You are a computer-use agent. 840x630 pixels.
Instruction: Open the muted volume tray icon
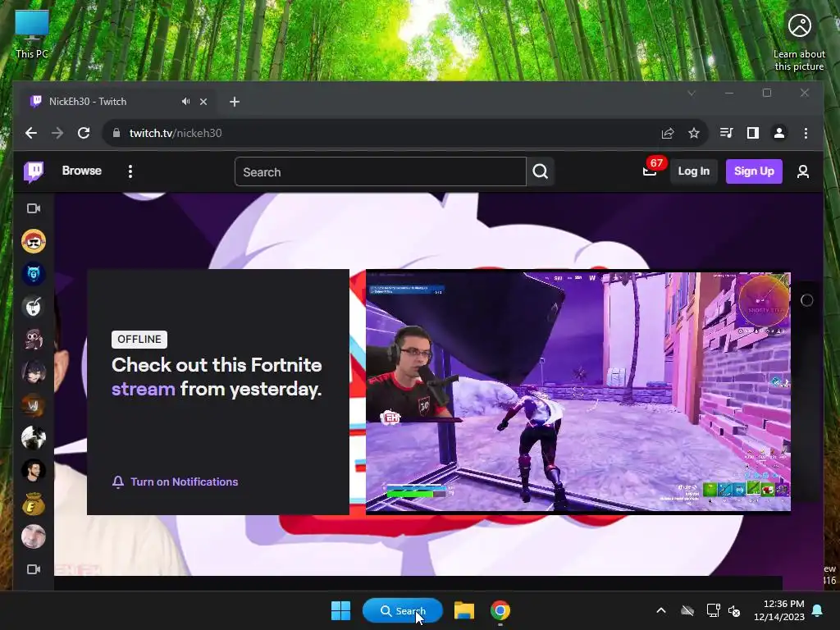(734, 610)
